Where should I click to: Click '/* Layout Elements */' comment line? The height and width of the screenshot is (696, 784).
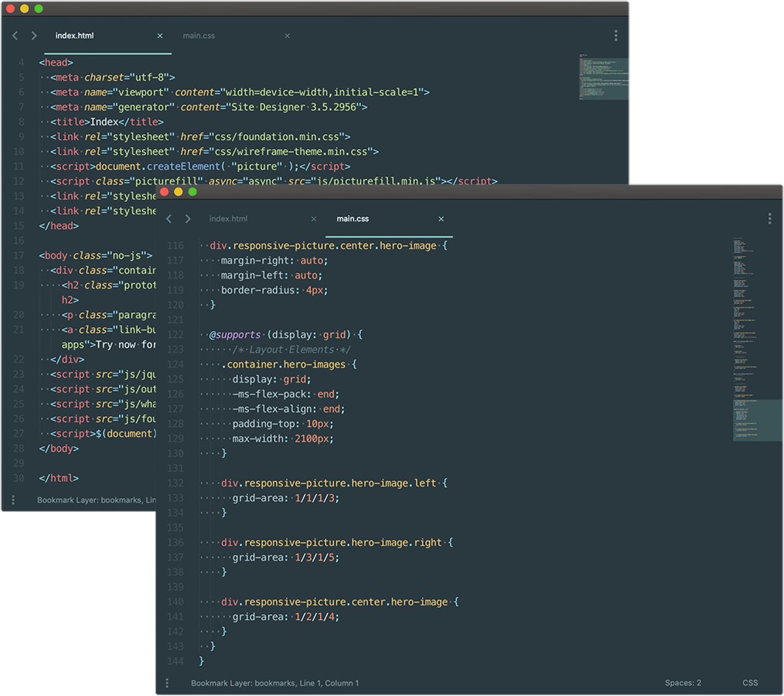[x=292, y=350]
